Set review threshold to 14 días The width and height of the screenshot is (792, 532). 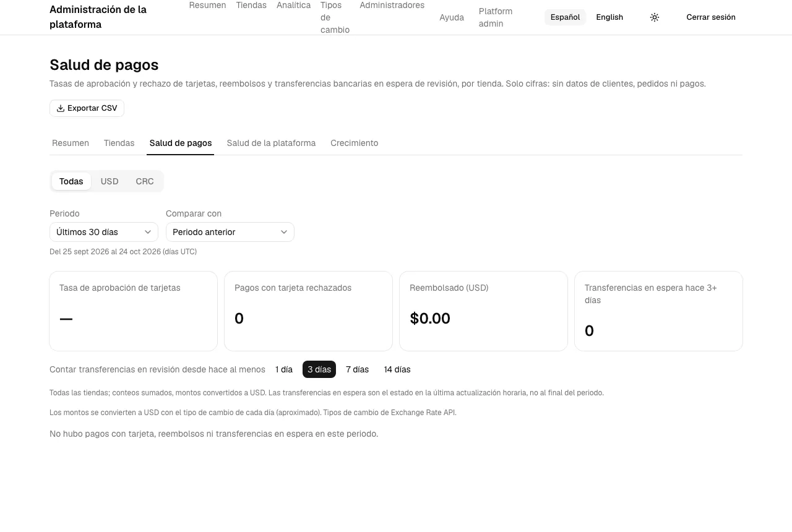pyautogui.click(x=397, y=369)
